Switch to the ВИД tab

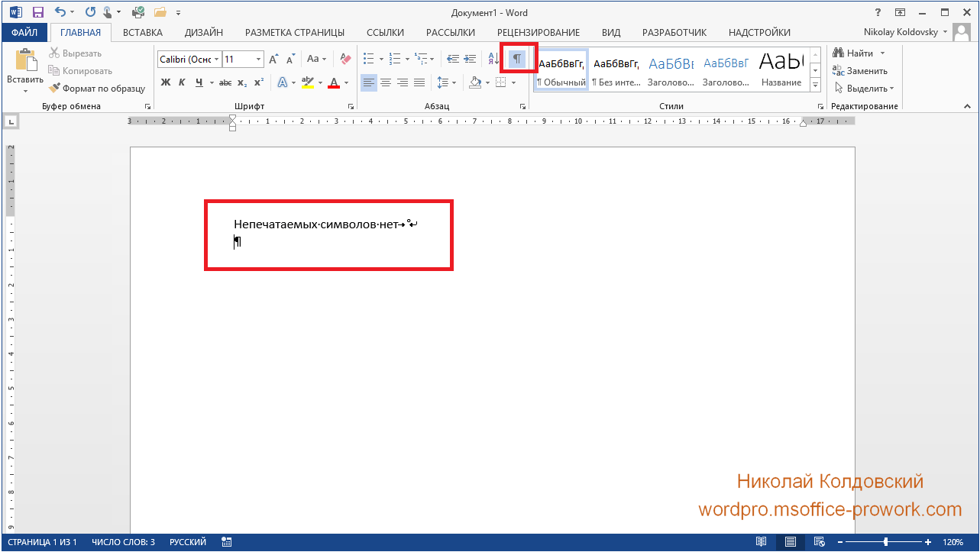point(611,32)
